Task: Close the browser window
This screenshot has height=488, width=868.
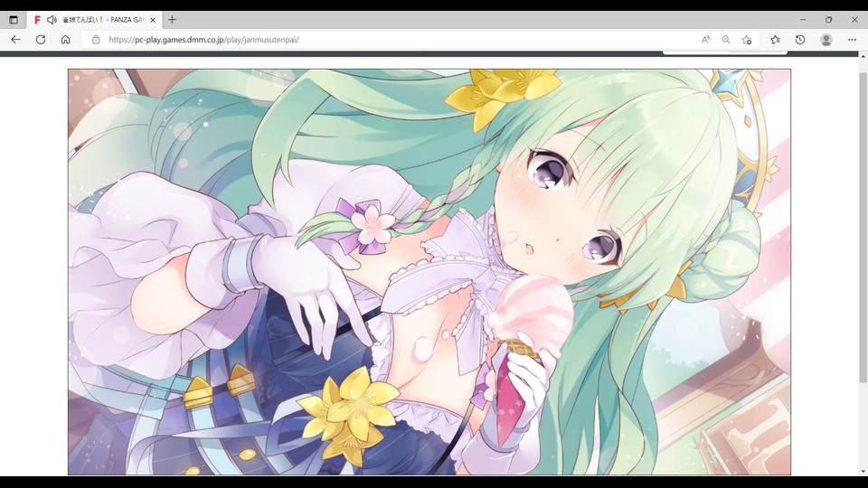Action: coord(854,20)
